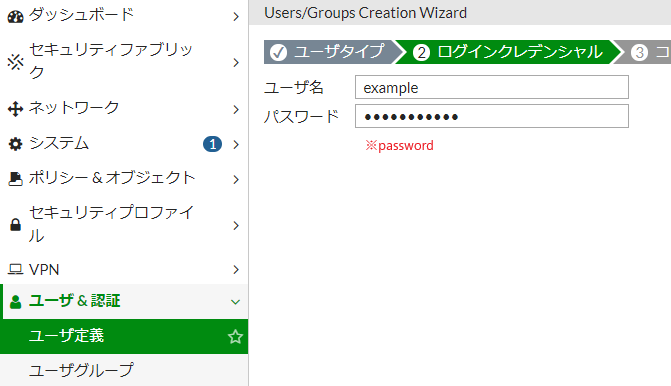Click the Policy & Objects icon
The height and width of the screenshot is (386, 671).
coord(15,179)
